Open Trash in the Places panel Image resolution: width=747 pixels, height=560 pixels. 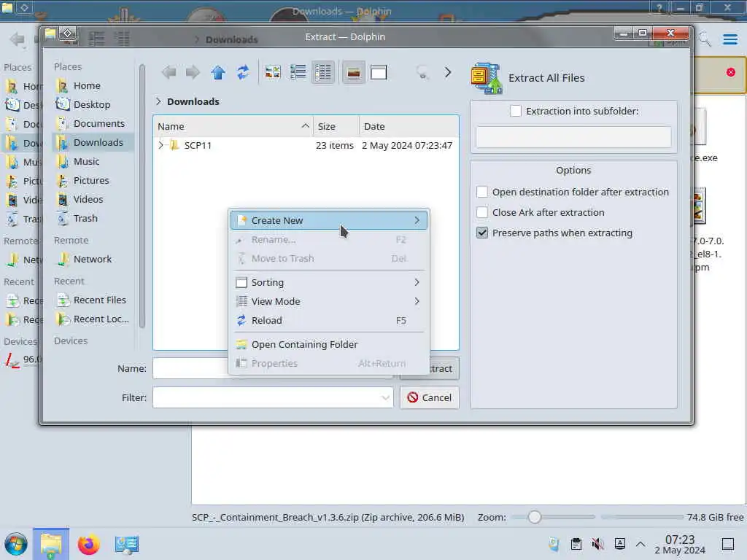(93, 219)
